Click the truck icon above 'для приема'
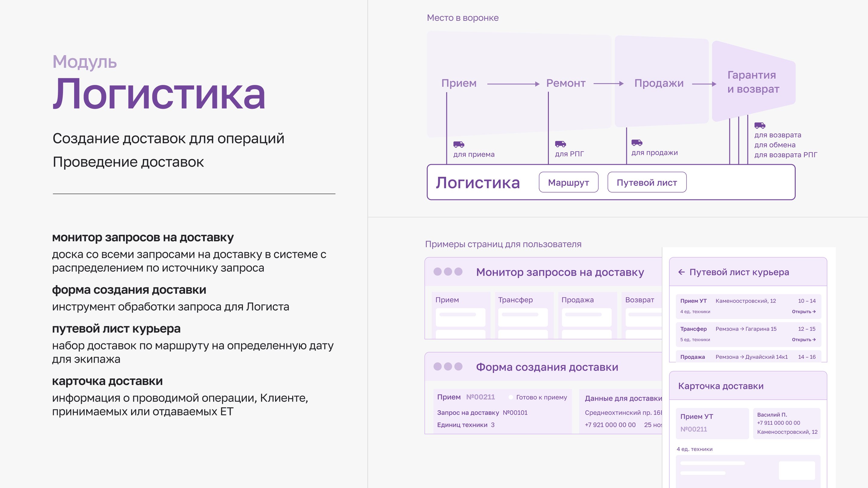Image resolution: width=868 pixels, height=488 pixels. (459, 145)
